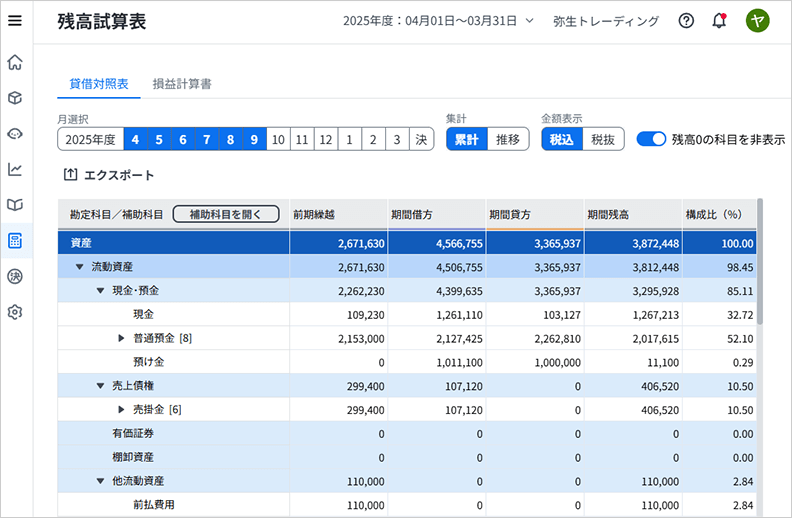Toggle 残高0の科目を非表示 switch
This screenshot has width=792, height=518.
(651, 139)
